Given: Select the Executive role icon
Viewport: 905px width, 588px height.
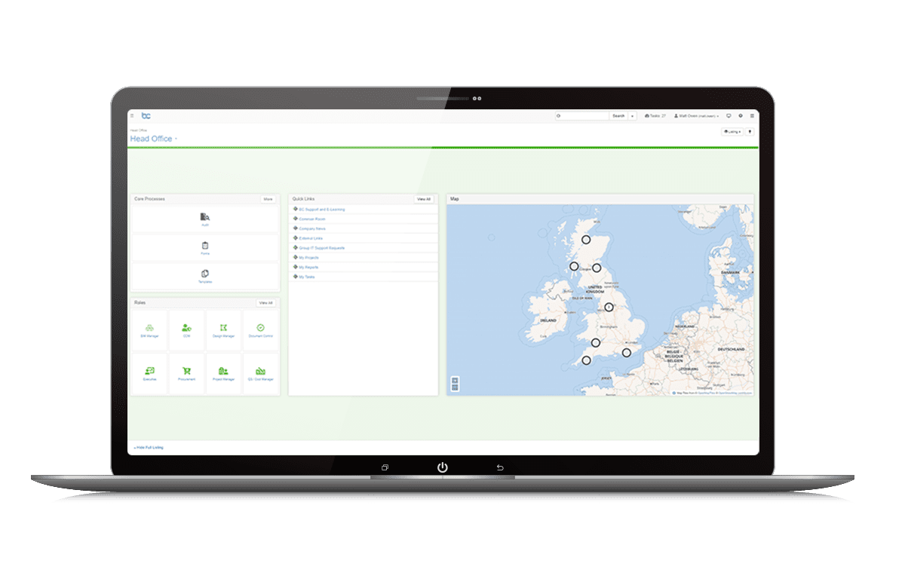Looking at the screenshot, I should tap(149, 371).
